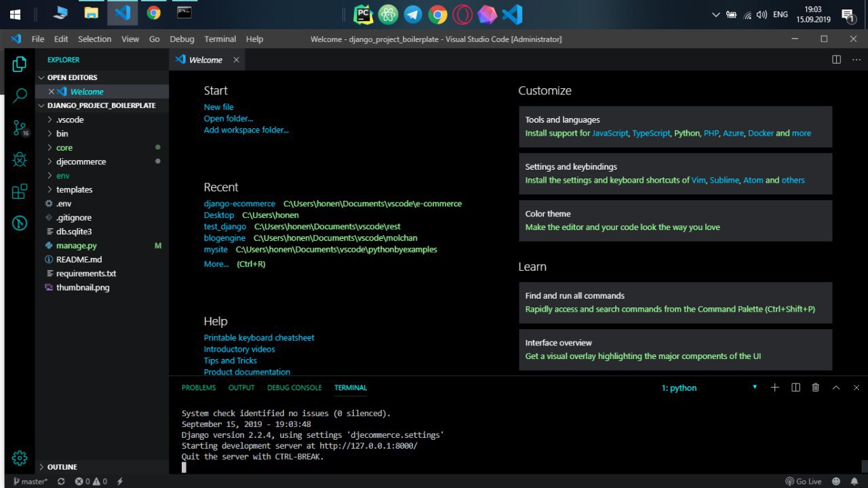Open the Selection menu
Screen dimensions: 868x488
tap(94, 39)
